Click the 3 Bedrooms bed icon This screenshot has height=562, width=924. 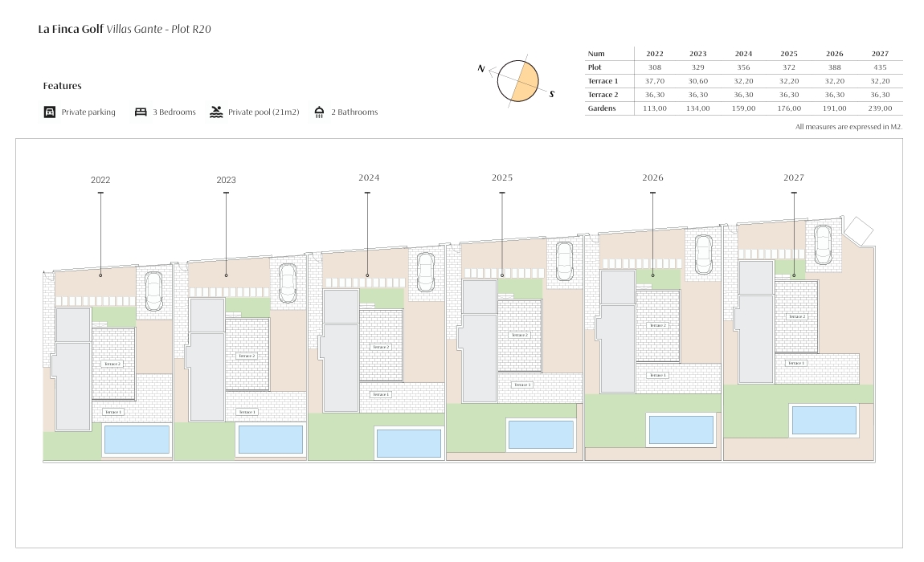tap(141, 112)
